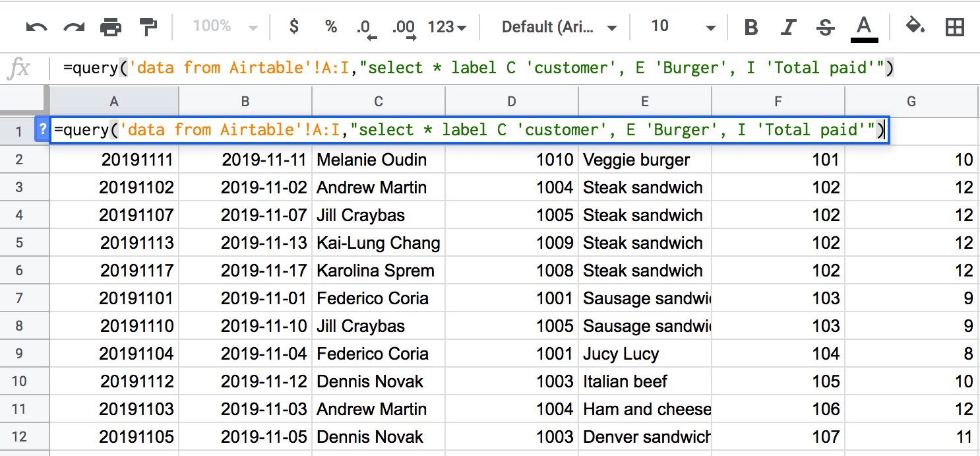Click the Select all corner box

coord(24,102)
